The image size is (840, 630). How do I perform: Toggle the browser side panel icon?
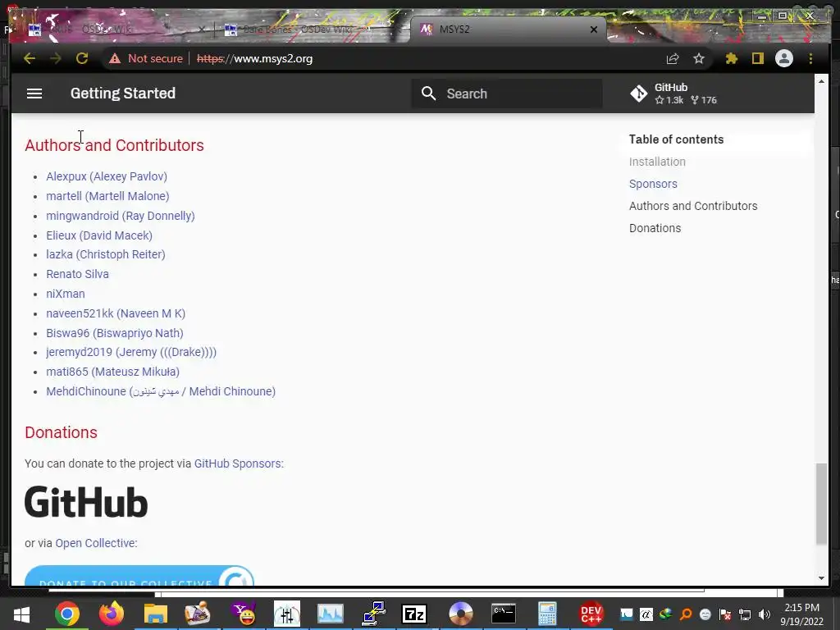[x=757, y=58]
